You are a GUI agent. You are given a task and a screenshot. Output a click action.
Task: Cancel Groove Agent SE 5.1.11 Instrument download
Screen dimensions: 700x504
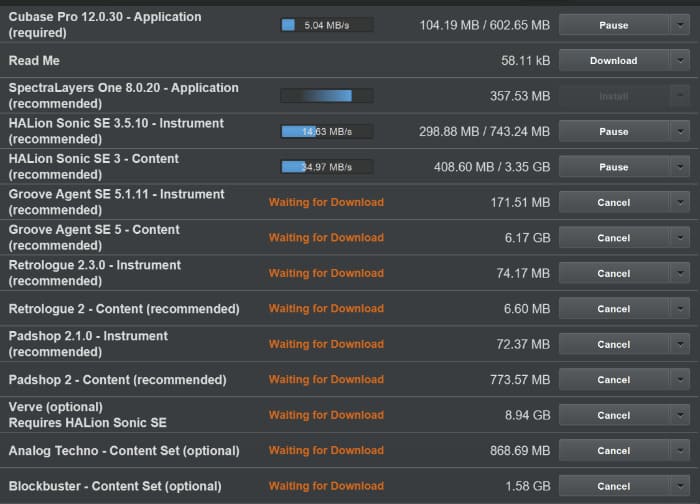coord(614,202)
